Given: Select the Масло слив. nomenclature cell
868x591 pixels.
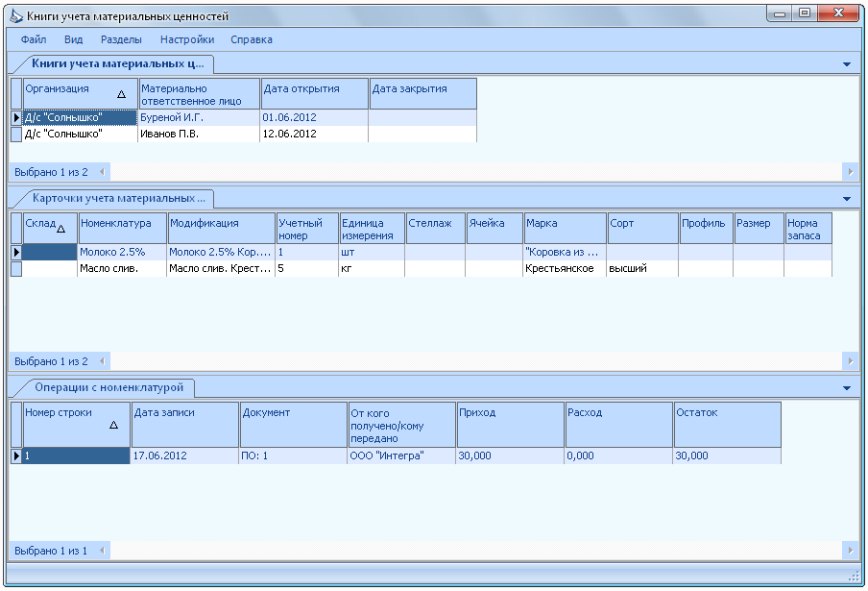Looking at the screenshot, I should coord(122,268).
